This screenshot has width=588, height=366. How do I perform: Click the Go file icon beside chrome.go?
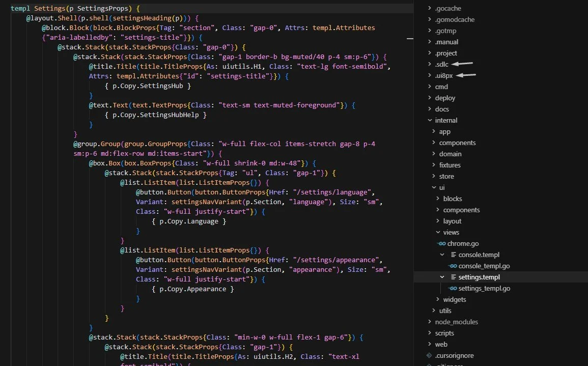(x=442, y=244)
